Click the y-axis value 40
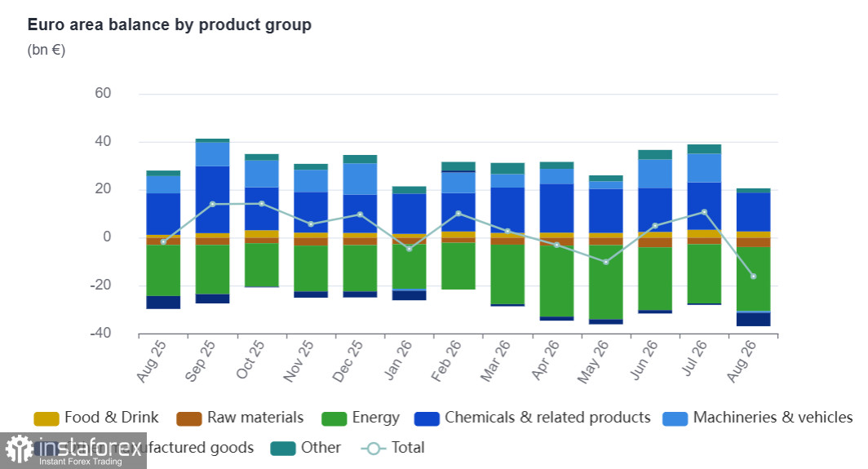The height and width of the screenshot is (469, 868). (103, 141)
